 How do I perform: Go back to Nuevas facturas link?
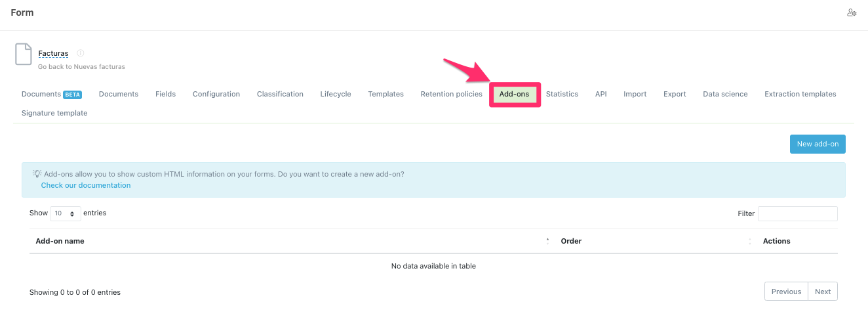click(81, 66)
